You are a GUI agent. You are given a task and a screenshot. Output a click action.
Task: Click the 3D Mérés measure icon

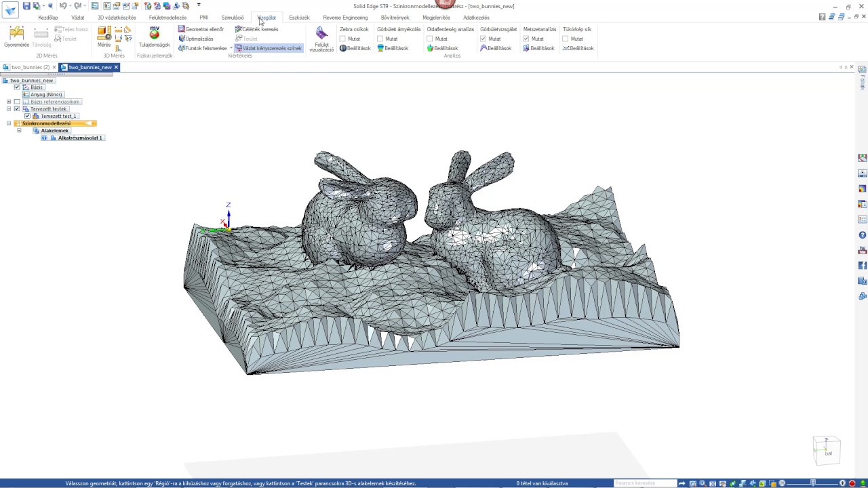tap(104, 37)
